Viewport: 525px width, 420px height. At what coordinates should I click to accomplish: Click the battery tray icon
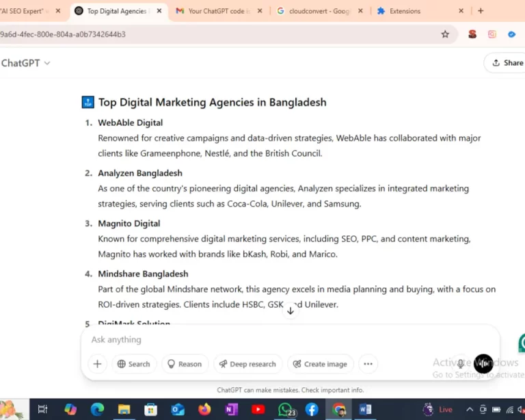[x=496, y=409]
